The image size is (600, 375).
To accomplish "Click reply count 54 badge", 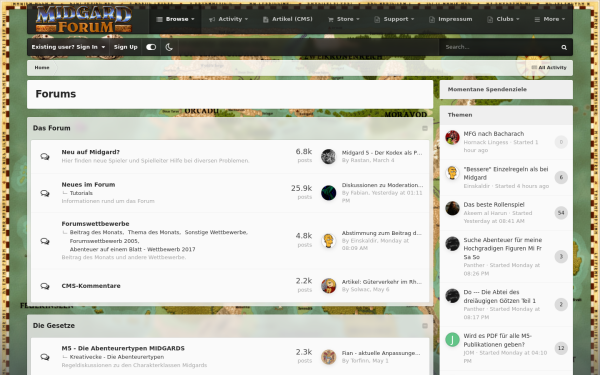I will click(561, 213).
